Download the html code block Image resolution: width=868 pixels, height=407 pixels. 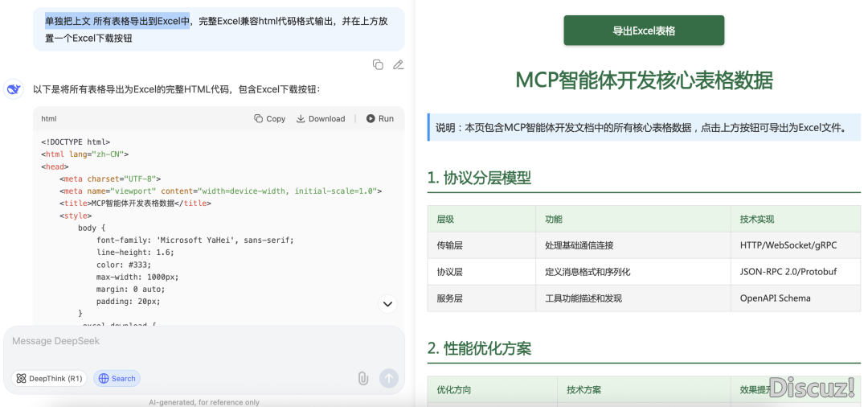pos(321,118)
